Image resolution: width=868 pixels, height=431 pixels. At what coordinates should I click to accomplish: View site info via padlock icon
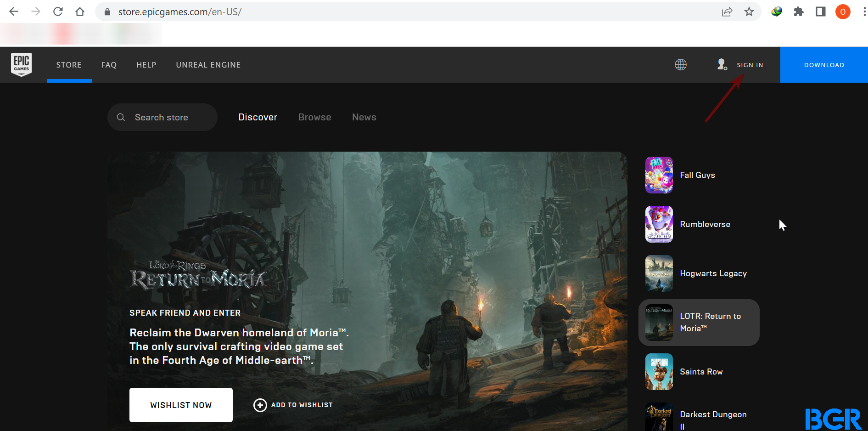[x=107, y=12]
